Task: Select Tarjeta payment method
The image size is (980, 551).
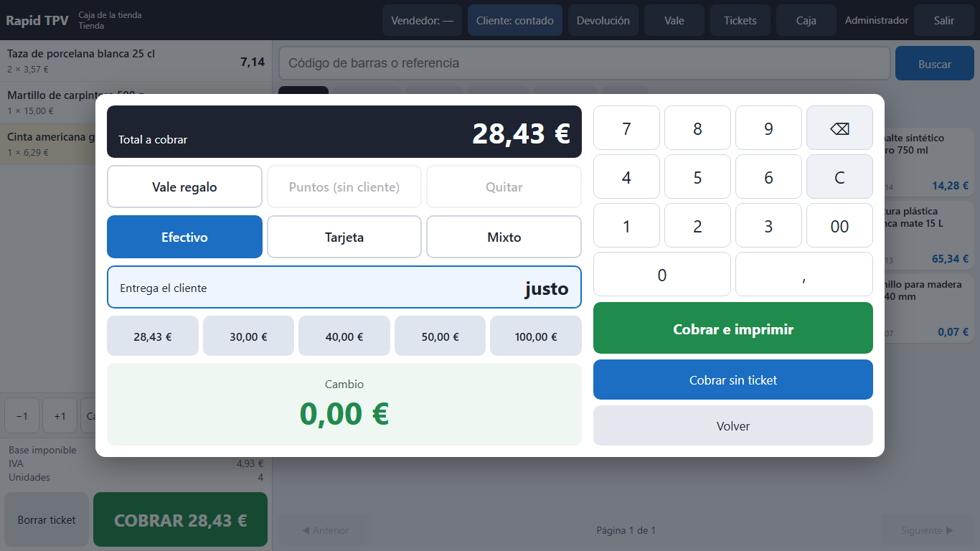Action: 344,237
